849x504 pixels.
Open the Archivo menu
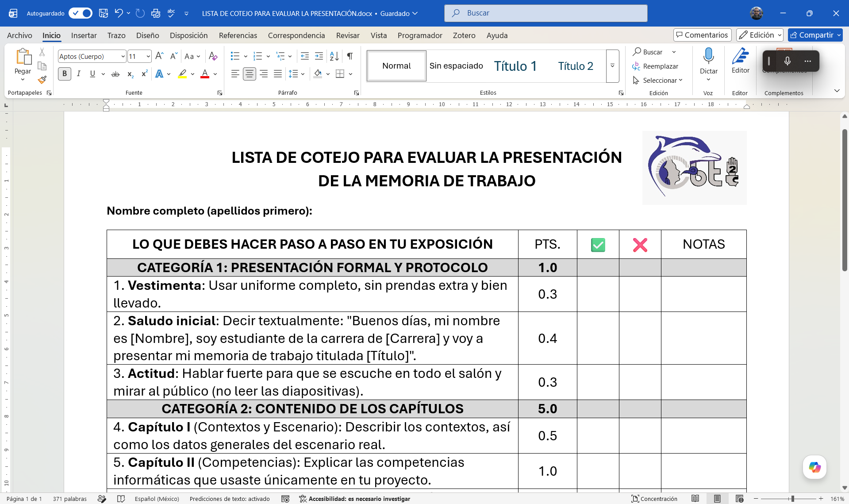click(x=19, y=35)
